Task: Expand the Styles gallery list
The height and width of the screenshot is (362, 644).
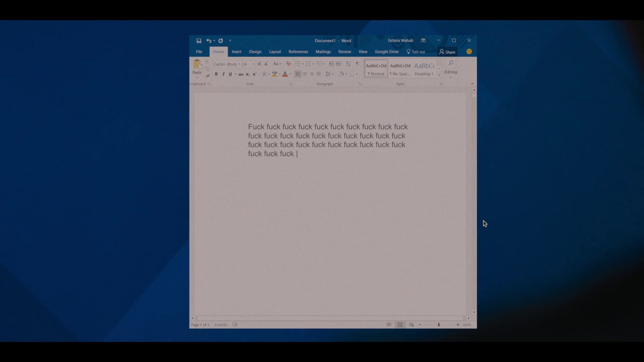Action: [439, 75]
